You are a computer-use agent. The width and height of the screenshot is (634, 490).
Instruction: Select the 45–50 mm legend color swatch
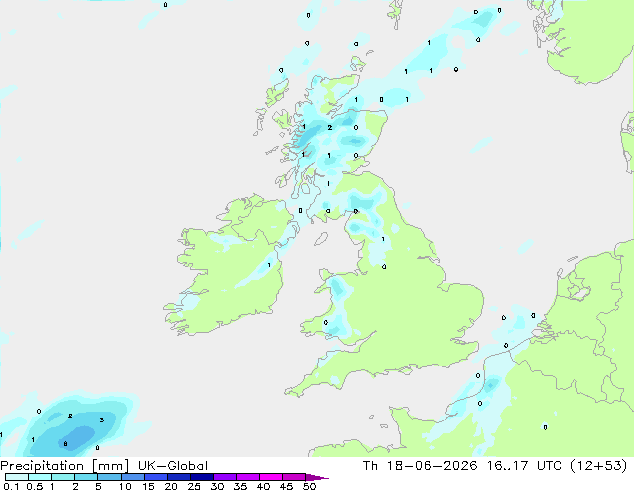[x=294, y=477]
